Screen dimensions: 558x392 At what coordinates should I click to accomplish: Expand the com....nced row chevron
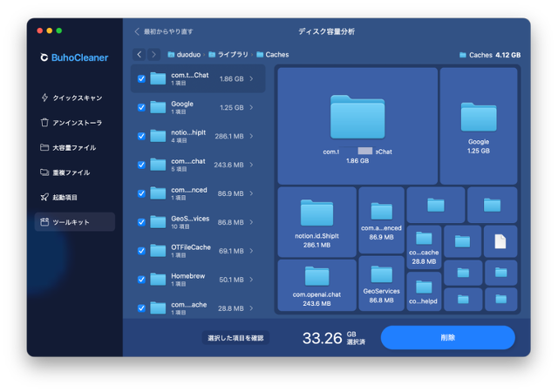pos(252,193)
